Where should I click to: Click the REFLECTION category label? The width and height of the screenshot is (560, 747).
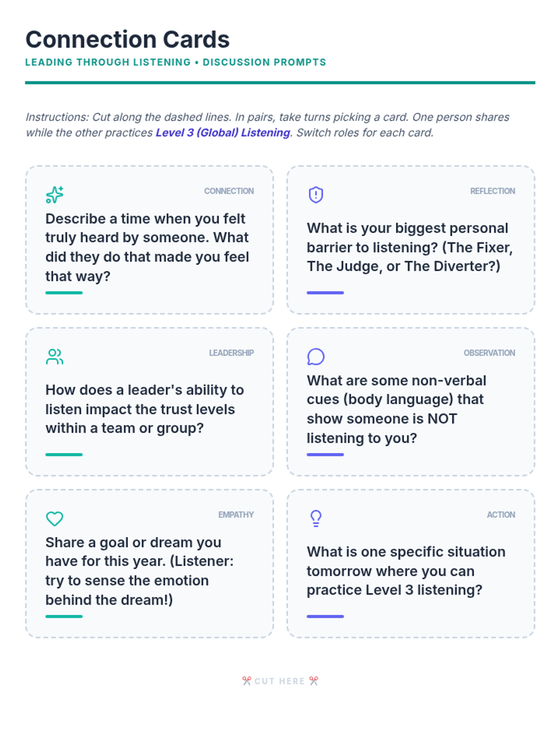pos(492,191)
